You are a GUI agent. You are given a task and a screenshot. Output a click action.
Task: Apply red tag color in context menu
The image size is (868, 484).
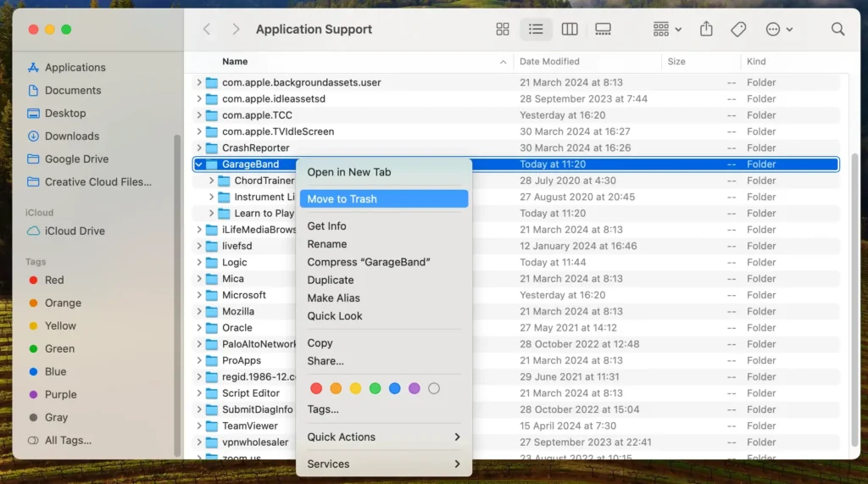point(316,389)
